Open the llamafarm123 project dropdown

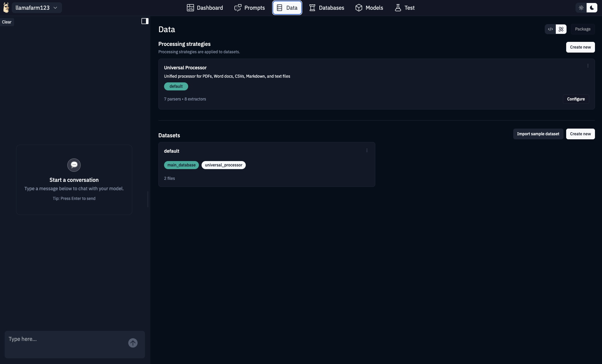click(36, 7)
